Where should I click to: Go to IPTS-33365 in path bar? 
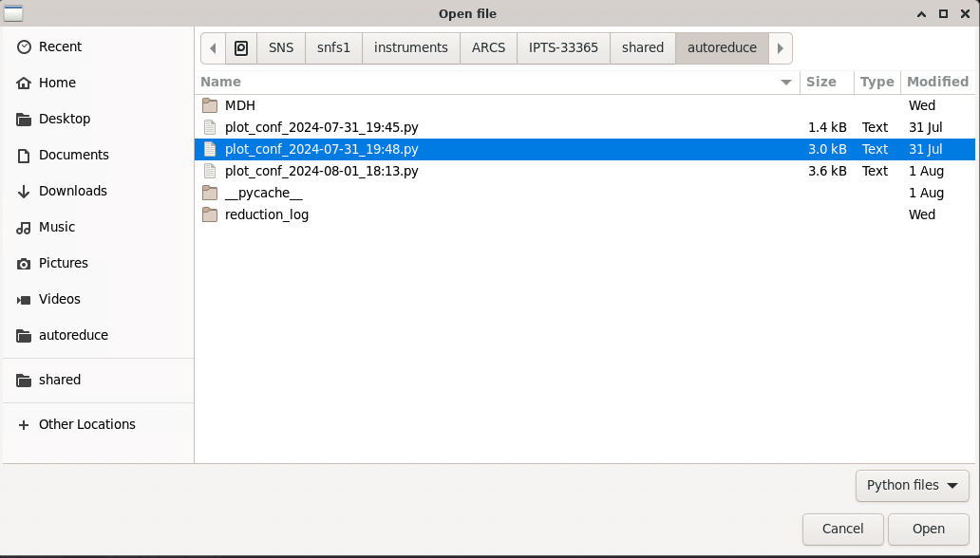coord(563,47)
